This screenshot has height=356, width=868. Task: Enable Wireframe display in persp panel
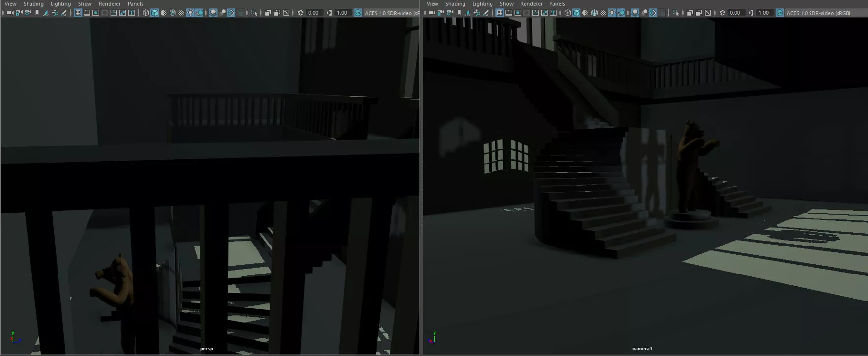[x=145, y=13]
